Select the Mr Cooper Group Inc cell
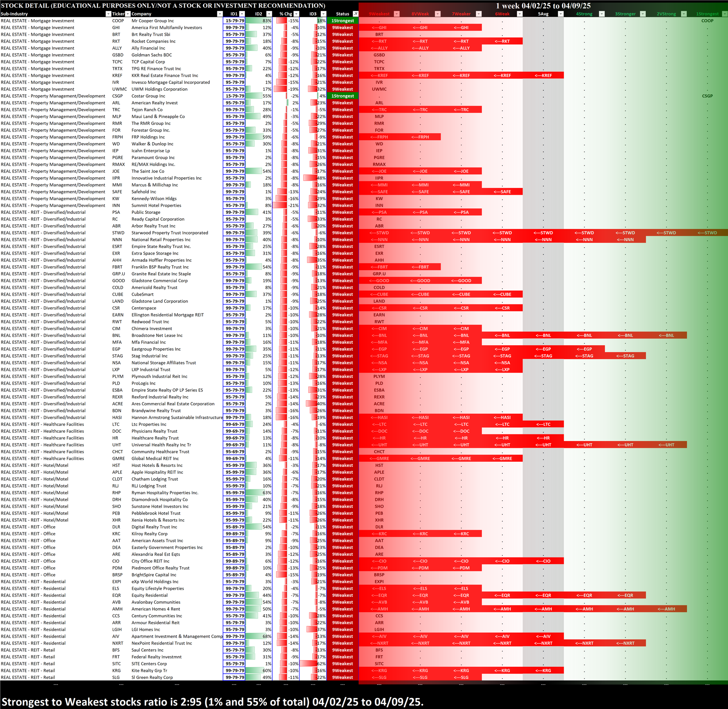Viewport: 728px width, 709px height. coord(153,21)
